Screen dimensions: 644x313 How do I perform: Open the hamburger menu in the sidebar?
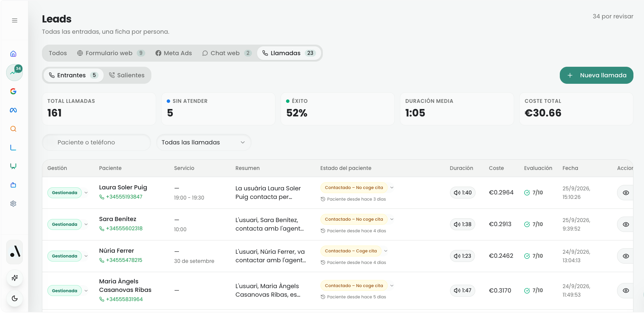pyautogui.click(x=15, y=20)
